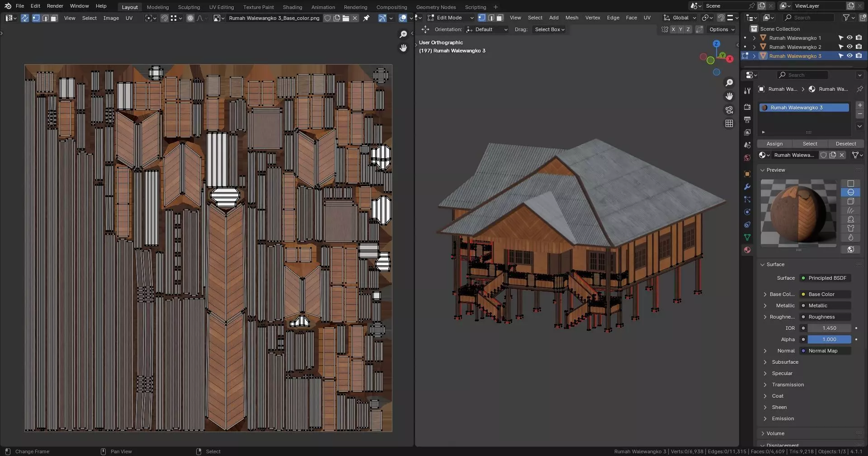Image resolution: width=868 pixels, height=456 pixels.
Task: Click the Assign button
Action: 774,144
